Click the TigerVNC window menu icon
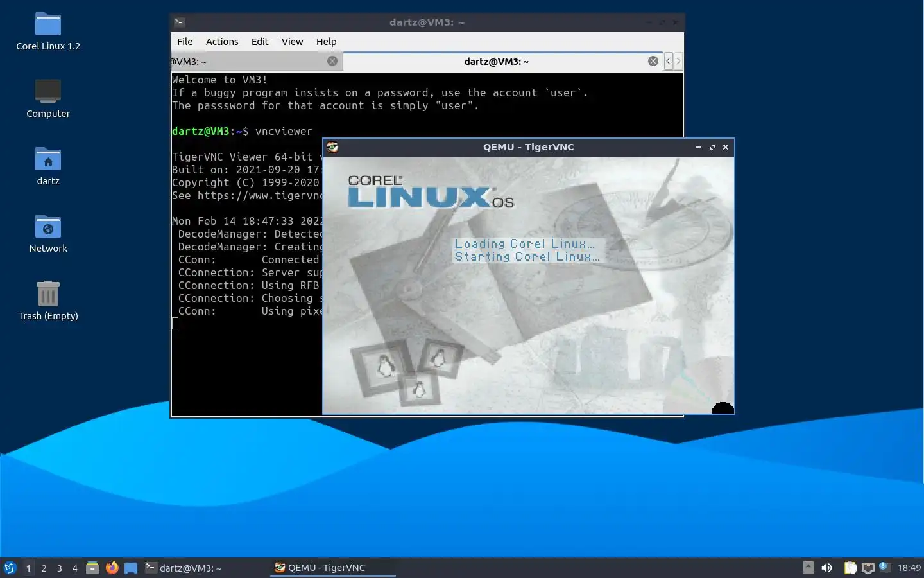Viewport: 924px width, 578px height. pos(332,147)
